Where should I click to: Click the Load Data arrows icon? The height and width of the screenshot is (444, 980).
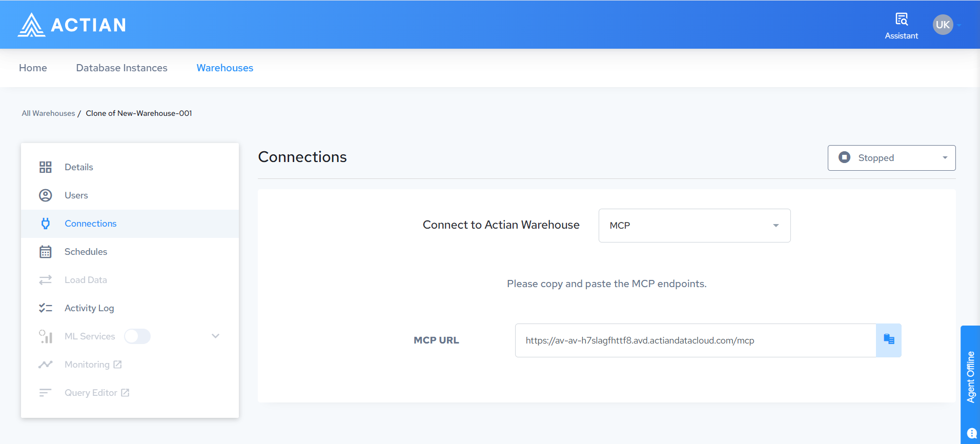46,280
